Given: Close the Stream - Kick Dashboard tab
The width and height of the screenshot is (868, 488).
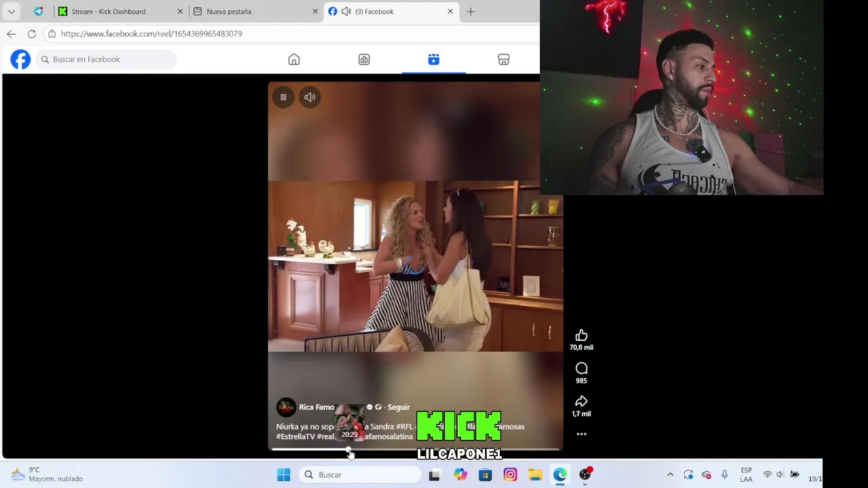Looking at the screenshot, I should coord(180,12).
